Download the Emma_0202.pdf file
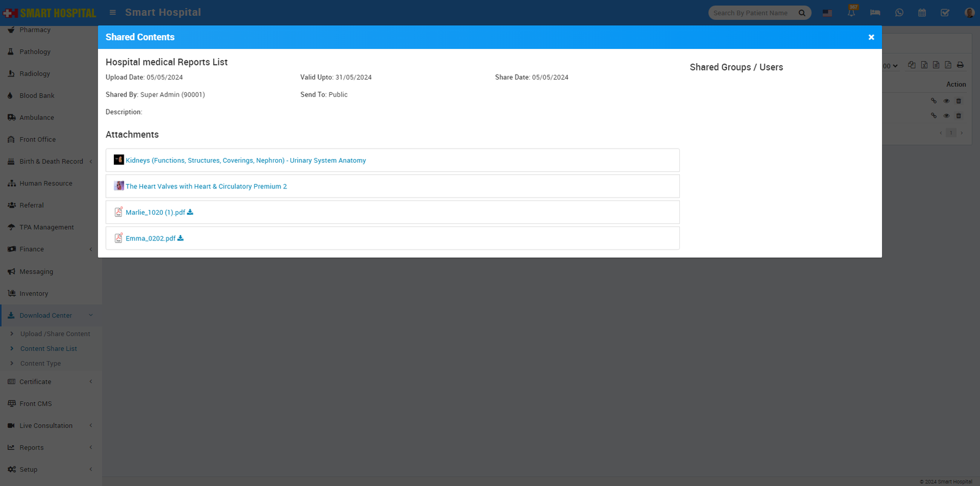The image size is (980, 486). (x=180, y=239)
